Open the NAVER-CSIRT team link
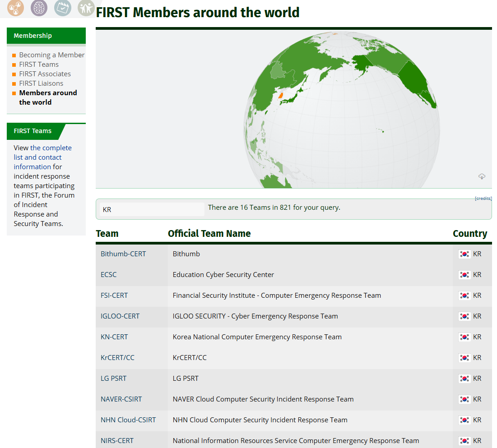The height and width of the screenshot is (448, 497). pyautogui.click(x=121, y=399)
